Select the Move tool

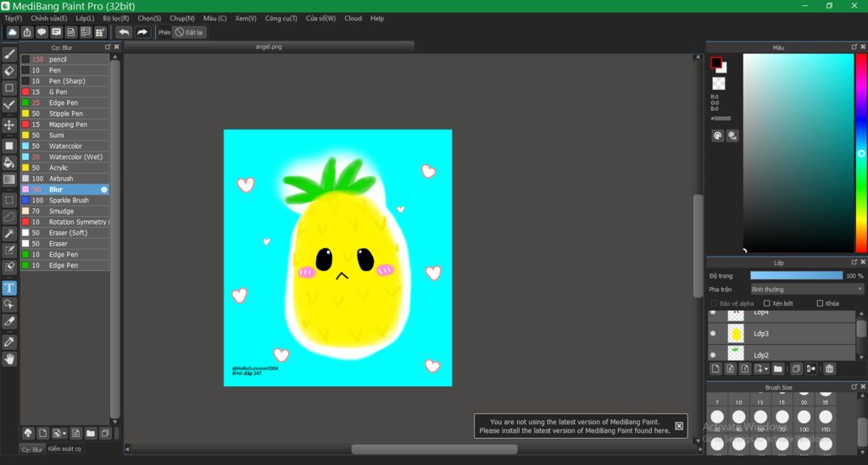coord(9,125)
